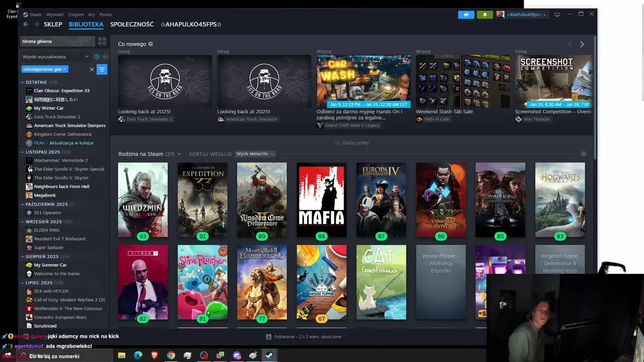Open the Paint palette app in taskbar
Image resolution: width=644 pixels, height=362 pixels.
coord(253,355)
